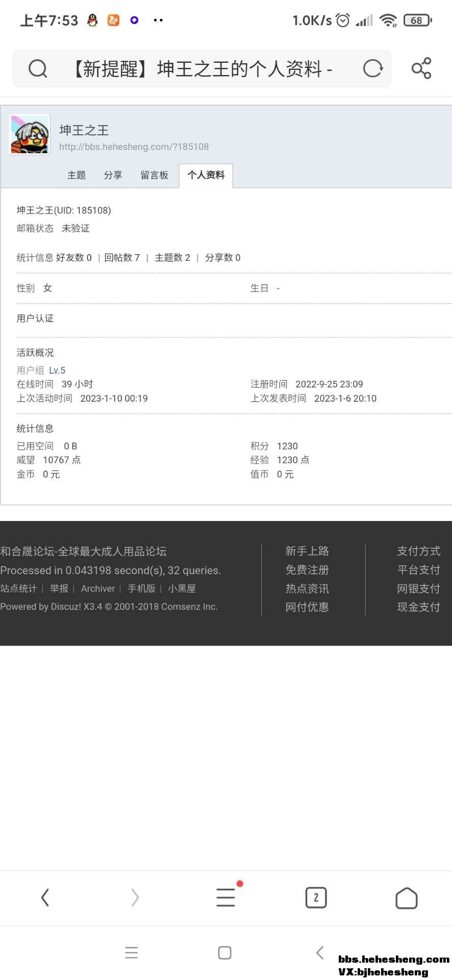Screen dimensions: 452x980
Task: Tap the 免费注册 footer link
Action: pyautogui.click(x=307, y=570)
